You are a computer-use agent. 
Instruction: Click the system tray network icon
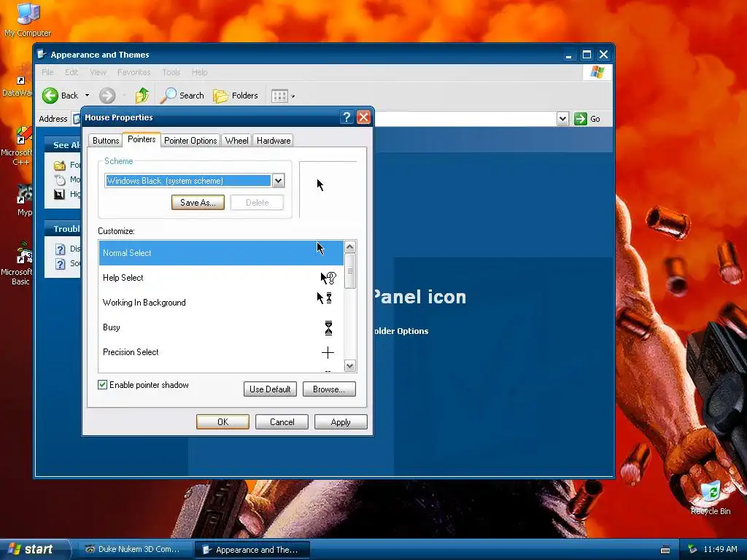[x=692, y=550]
